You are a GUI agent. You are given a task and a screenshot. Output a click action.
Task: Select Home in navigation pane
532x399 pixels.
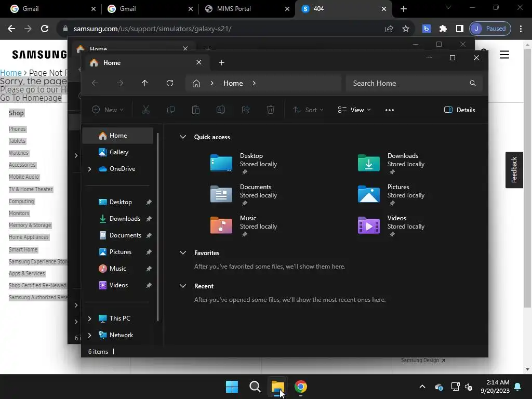(118, 136)
